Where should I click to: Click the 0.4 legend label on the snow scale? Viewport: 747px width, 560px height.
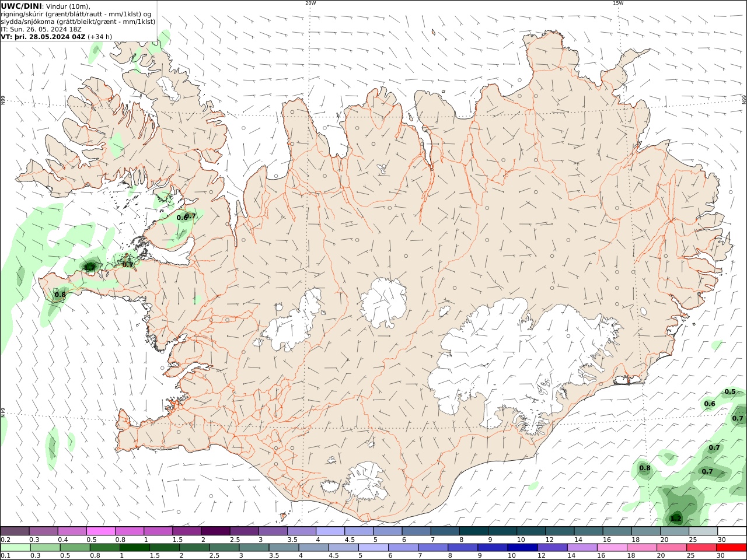click(x=63, y=540)
